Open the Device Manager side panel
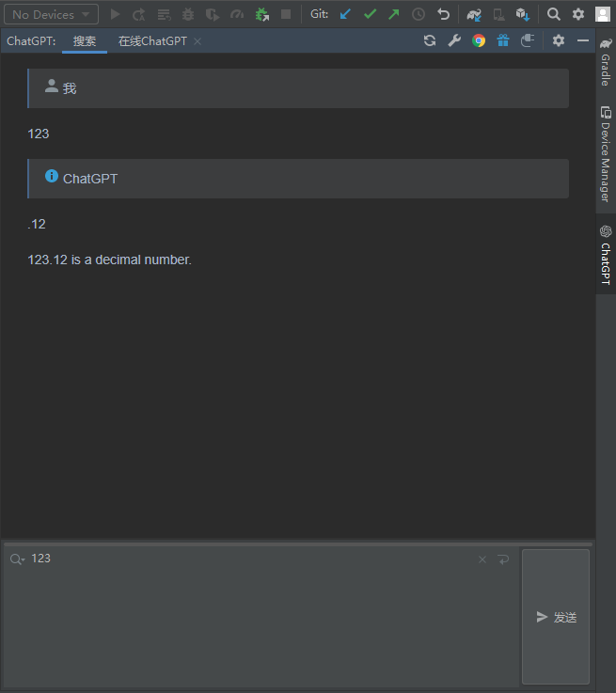 click(606, 154)
